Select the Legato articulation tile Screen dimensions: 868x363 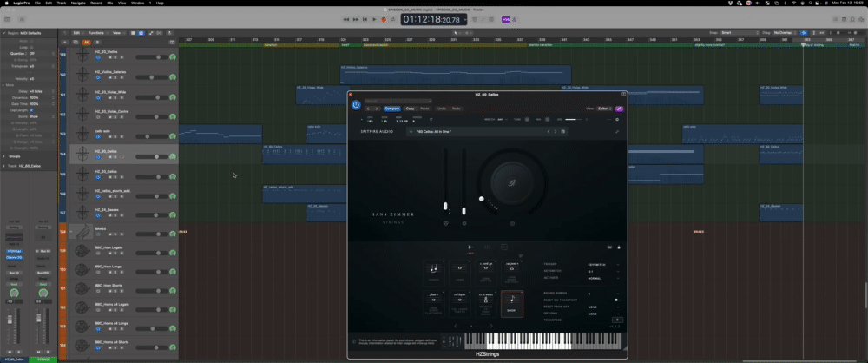point(433,271)
